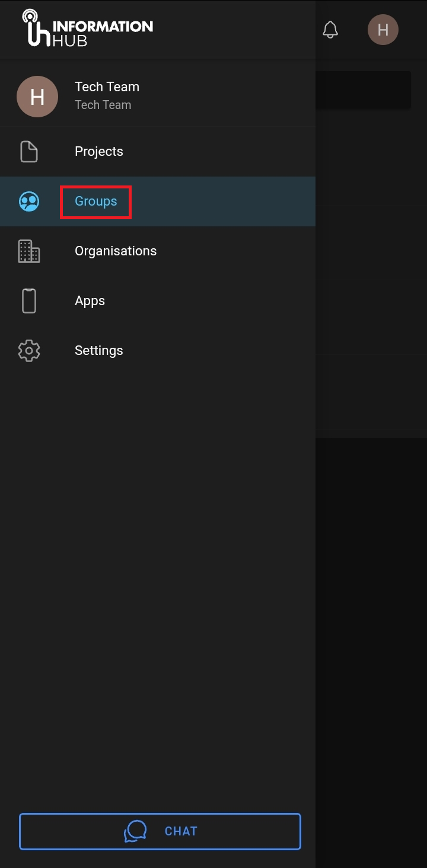Screen dimensions: 427x868
Task: Click the Groups people icon
Action: (x=29, y=201)
